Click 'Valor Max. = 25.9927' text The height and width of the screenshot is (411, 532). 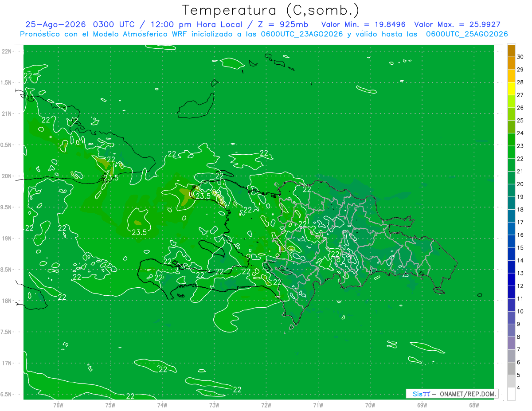pos(458,24)
